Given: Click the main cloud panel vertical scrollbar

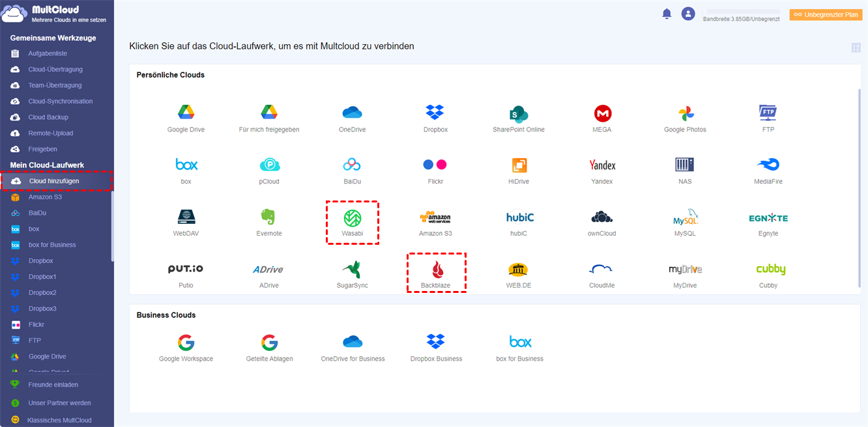Looking at the screenshot, I should [859, 189].
